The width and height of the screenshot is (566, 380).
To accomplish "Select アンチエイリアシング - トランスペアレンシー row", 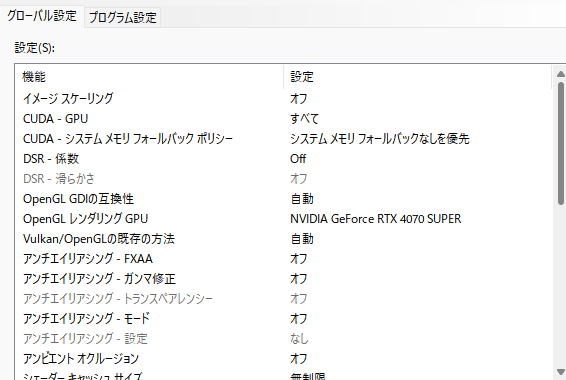I will click(283, 299).
